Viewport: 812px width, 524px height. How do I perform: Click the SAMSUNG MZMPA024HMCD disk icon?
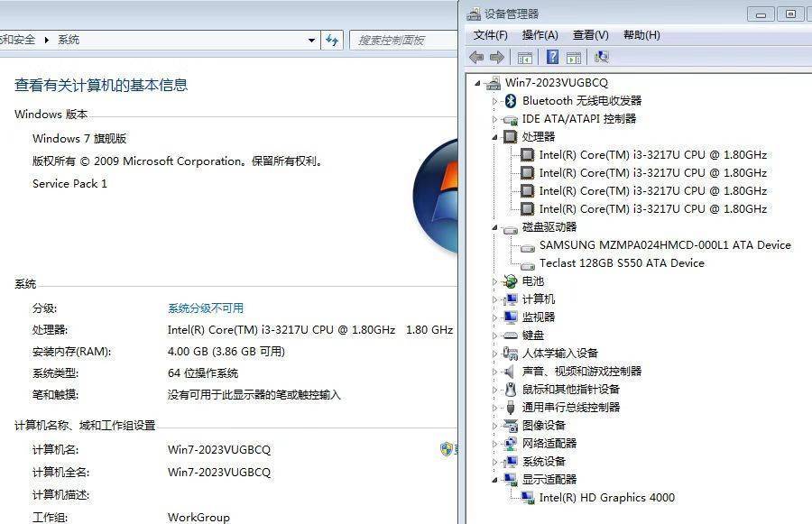[528, 247]
